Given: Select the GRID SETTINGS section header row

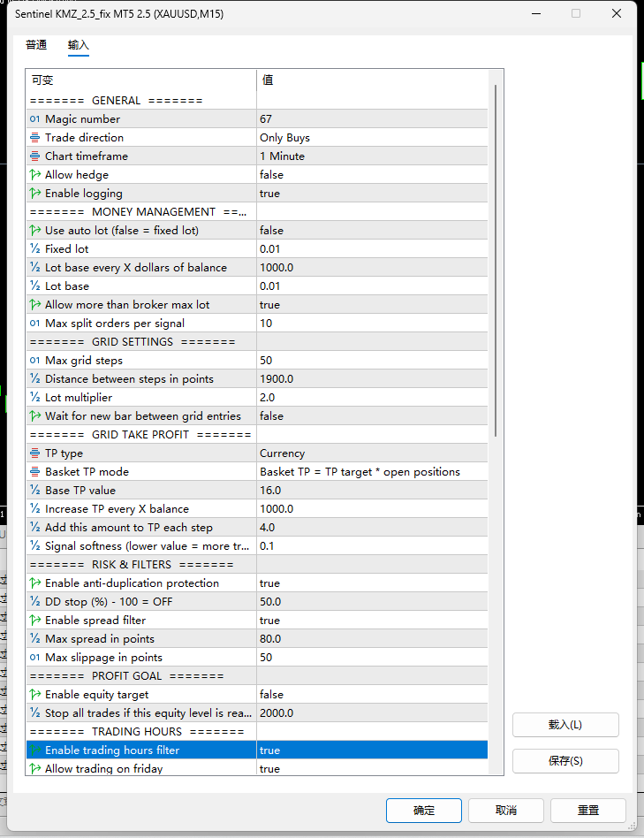Looking at the screenshot, I should tap(257, 342).
